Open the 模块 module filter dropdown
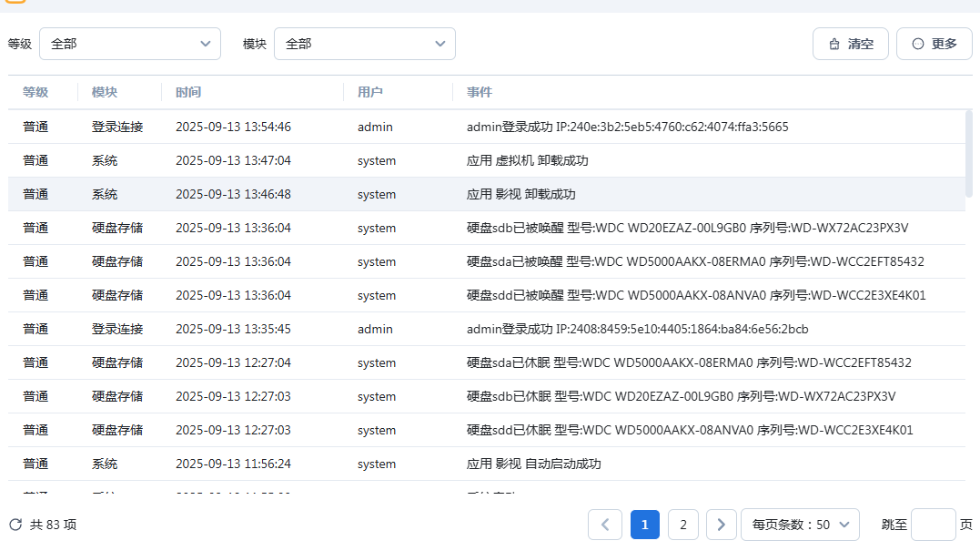This screenshot has height=551, width=980. coord(365,44)
